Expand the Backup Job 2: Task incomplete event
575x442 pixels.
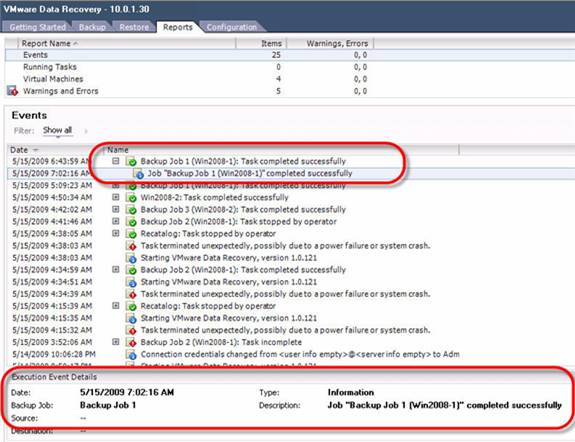pos(116,342)
